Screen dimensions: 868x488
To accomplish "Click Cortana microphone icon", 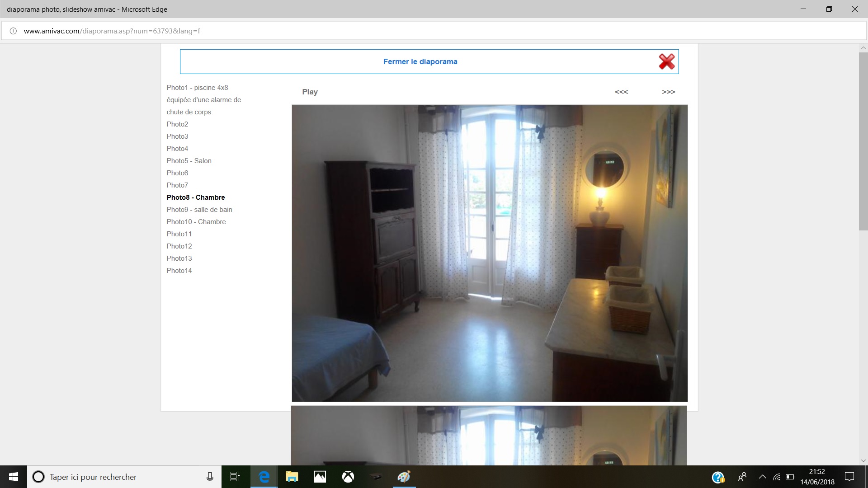I will [210, 477].
